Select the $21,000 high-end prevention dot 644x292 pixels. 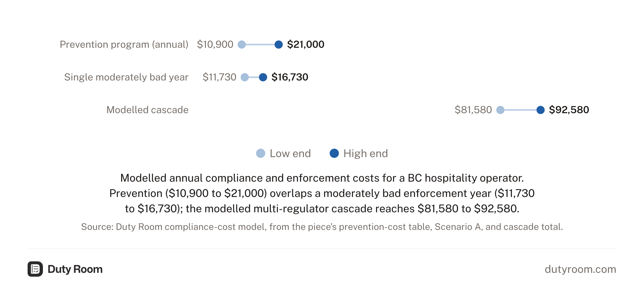click(279, 44)
